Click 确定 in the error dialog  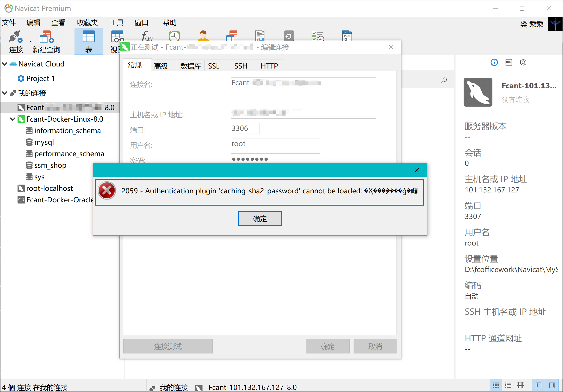260,218
